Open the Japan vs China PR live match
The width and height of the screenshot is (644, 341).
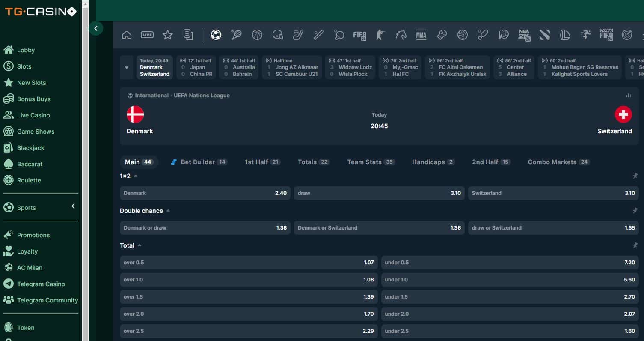[x=197, y=67]
